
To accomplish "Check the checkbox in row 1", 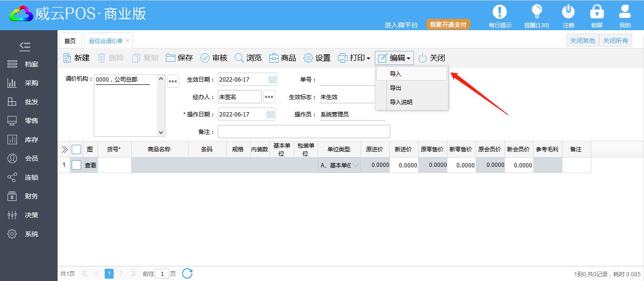I will (76, 165).
